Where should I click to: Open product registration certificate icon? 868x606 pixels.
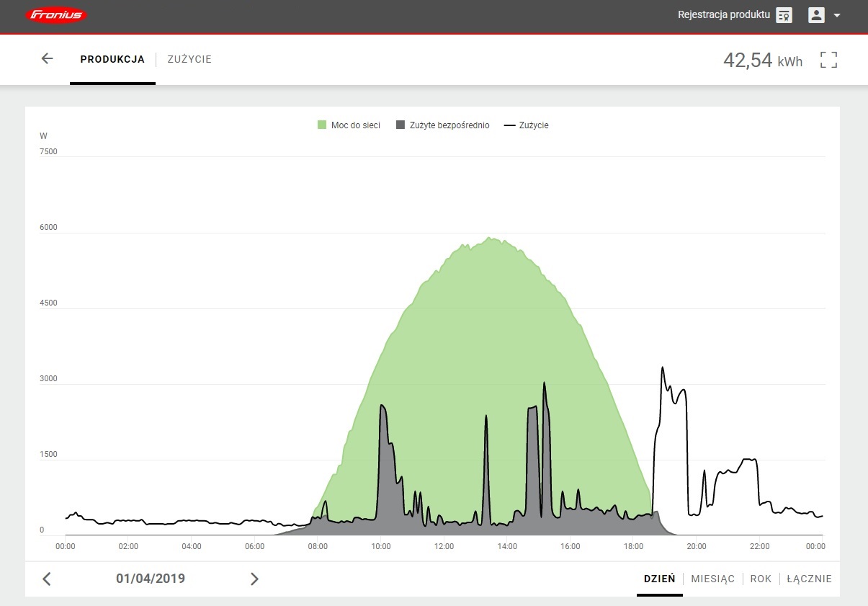click(784, 15)
